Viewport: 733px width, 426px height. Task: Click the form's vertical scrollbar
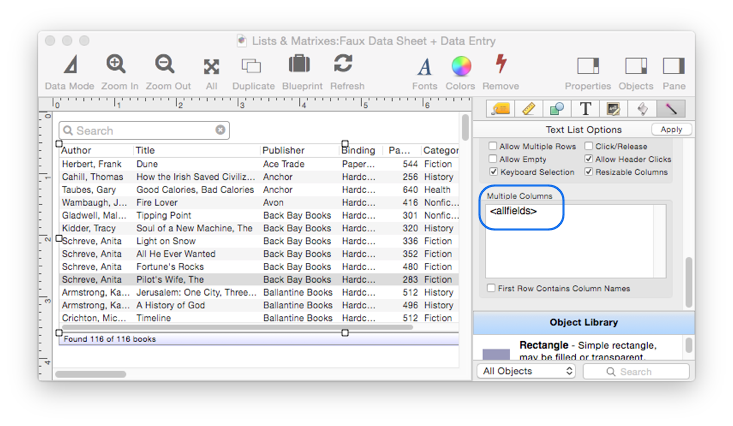[x=465, y=128]
